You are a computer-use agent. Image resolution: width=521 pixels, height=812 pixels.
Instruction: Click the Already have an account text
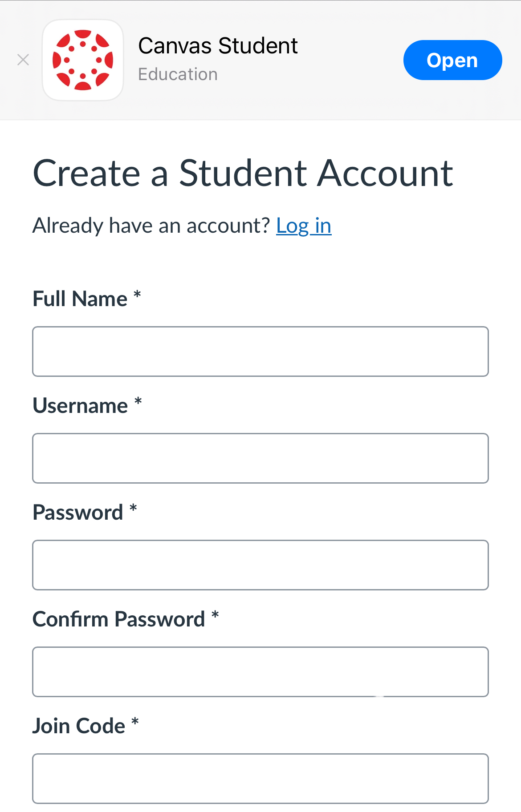click(151, 226)
